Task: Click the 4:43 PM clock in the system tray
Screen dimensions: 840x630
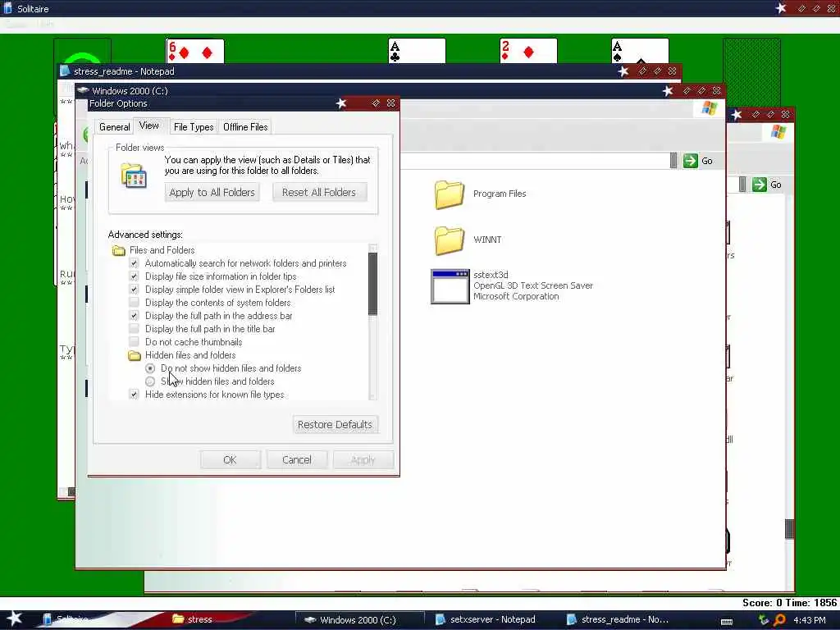Action: [810, 620]
